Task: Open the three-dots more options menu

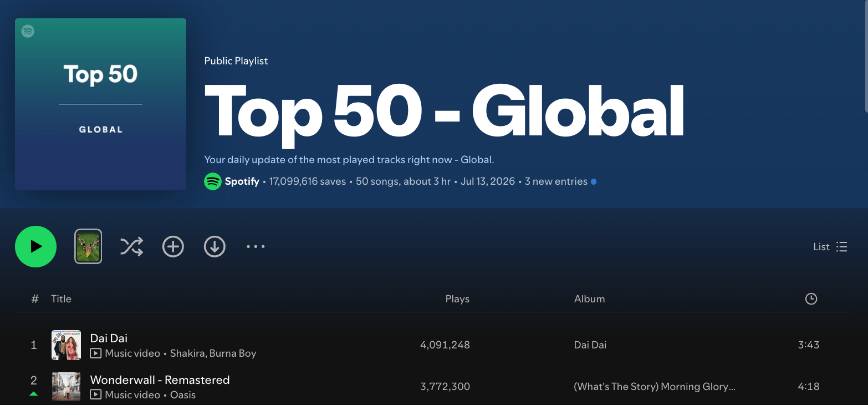Action: [x=256, y=246]
